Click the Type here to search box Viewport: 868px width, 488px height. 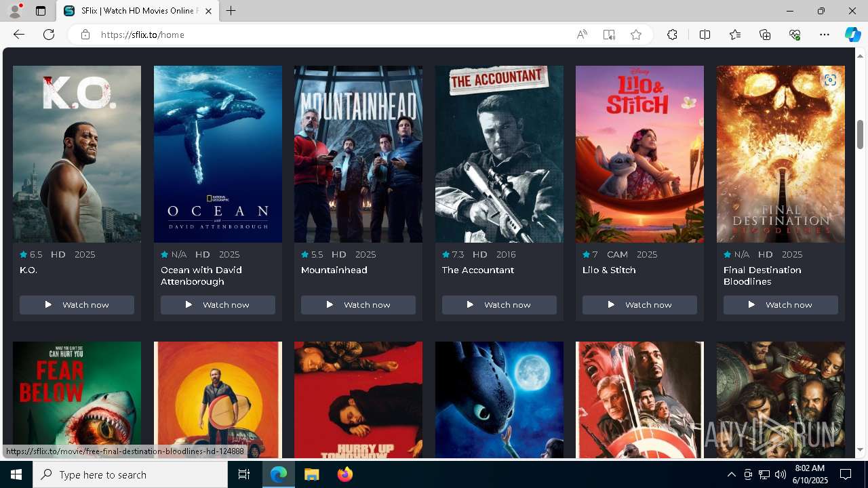[x=130, y=474]
